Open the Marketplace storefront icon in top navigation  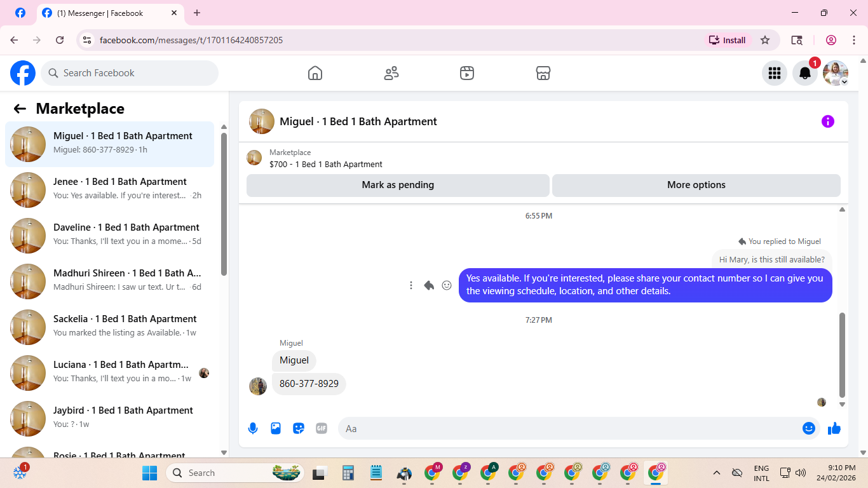click(x=543, y=73)
